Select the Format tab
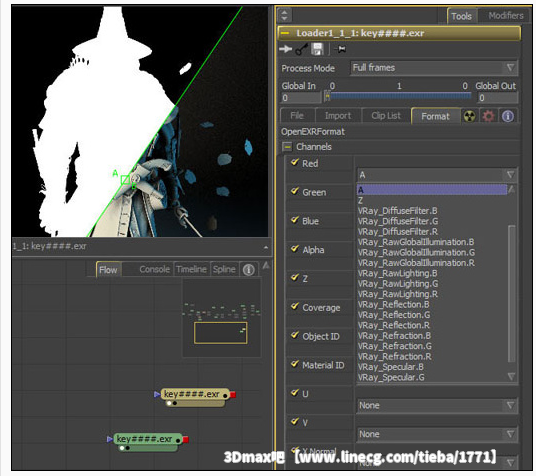Screen dimensions: 536x476 [x=435, y=117]
